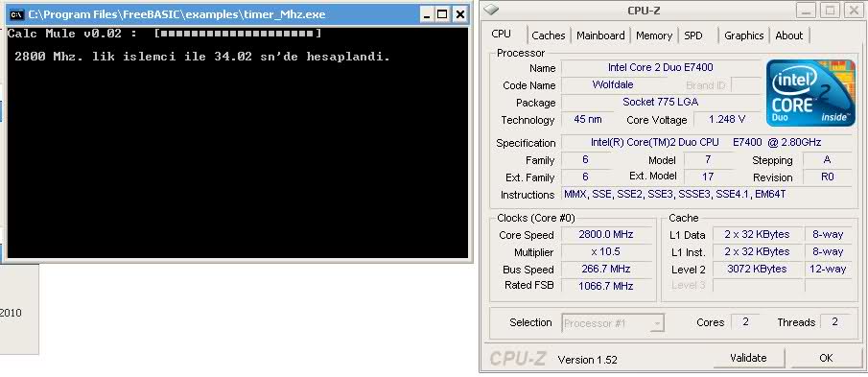The height and width of the screenshot is (377, 868).
Task: Click the processor Name field 'Intel Core 2 Duo E7400'
Action: click(661, 67)
